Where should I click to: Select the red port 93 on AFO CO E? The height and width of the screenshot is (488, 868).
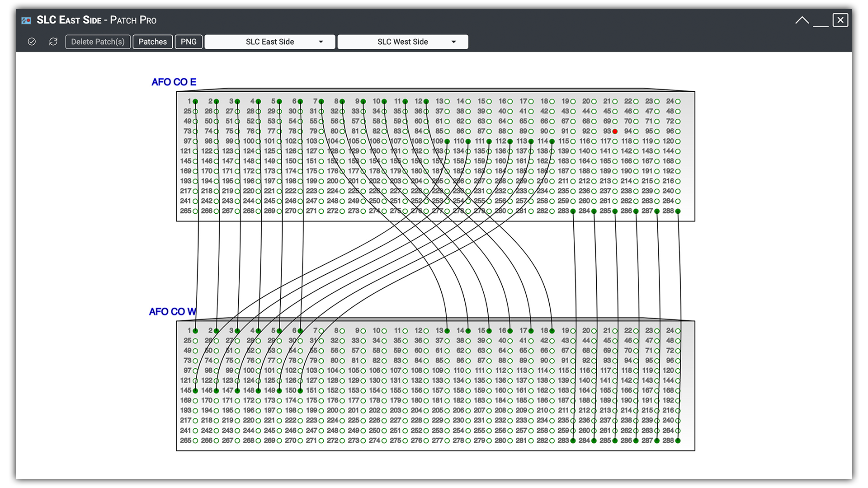(615, 131)
